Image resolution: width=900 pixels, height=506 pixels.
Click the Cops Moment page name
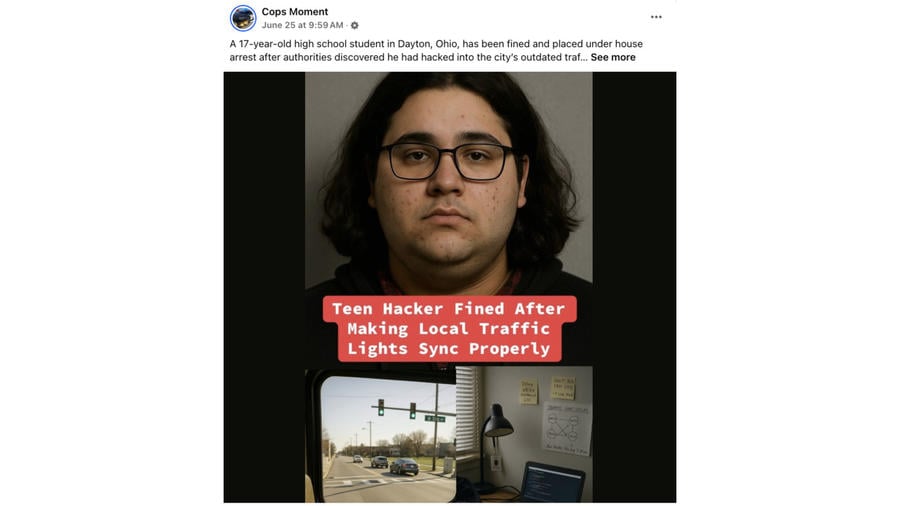pyautogui.click(x=294, y=11)
